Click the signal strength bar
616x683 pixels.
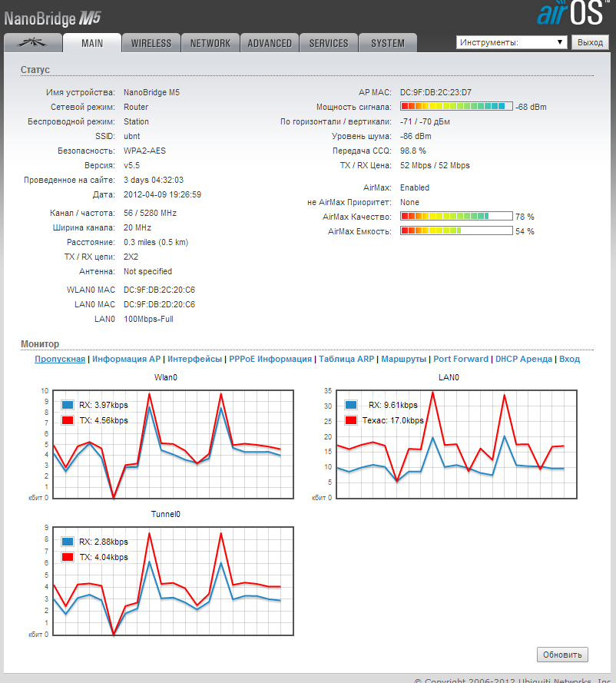click(456, 107)
